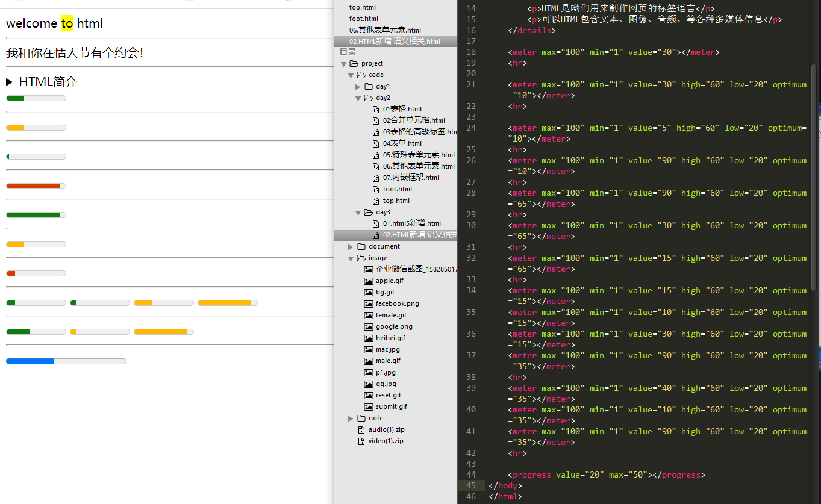821x504 pixels.
Task: Click the meter code with value="40" on line 39
Action: coord(657,393)
